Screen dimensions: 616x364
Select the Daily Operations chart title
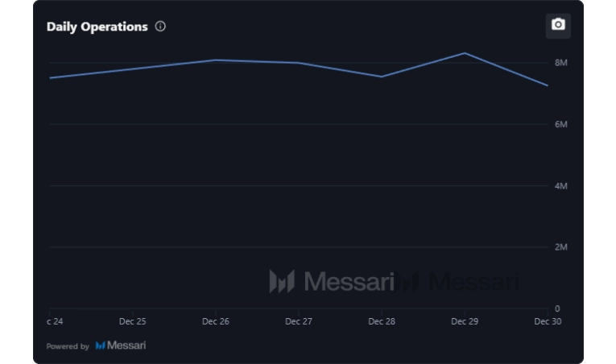pyautogui.click(x=97, y=27)
